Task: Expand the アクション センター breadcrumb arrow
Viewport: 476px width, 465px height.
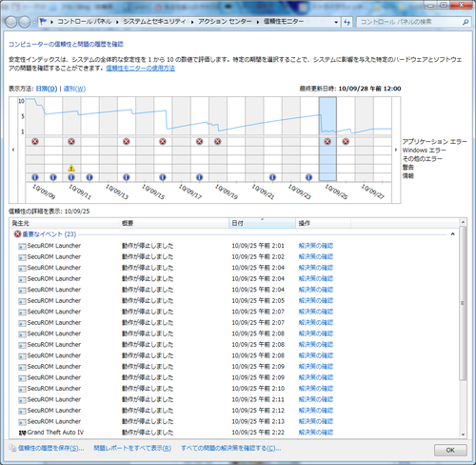Action: pyautogui.click(x=257, y=22)
